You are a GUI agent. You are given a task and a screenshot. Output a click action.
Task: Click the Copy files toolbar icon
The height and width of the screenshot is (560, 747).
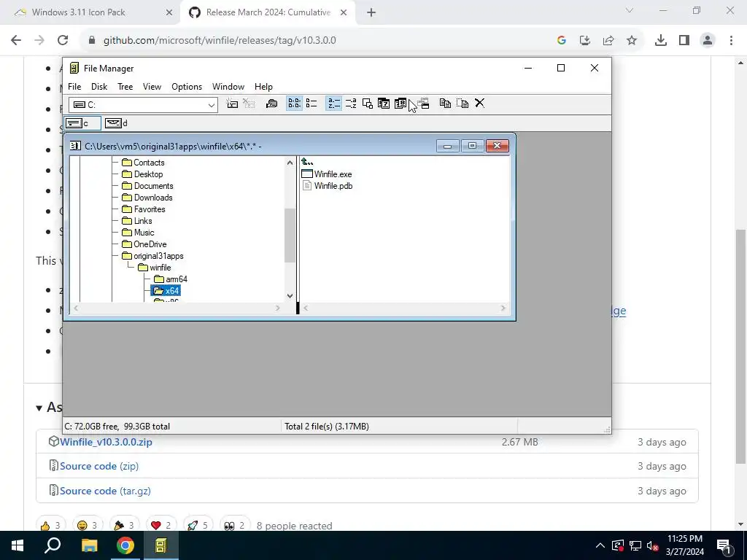click(446, 104)
